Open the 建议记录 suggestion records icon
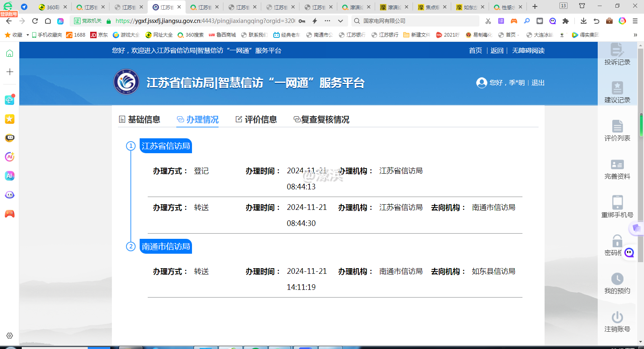This screenshot has height=349, width=644. point(617,88)
